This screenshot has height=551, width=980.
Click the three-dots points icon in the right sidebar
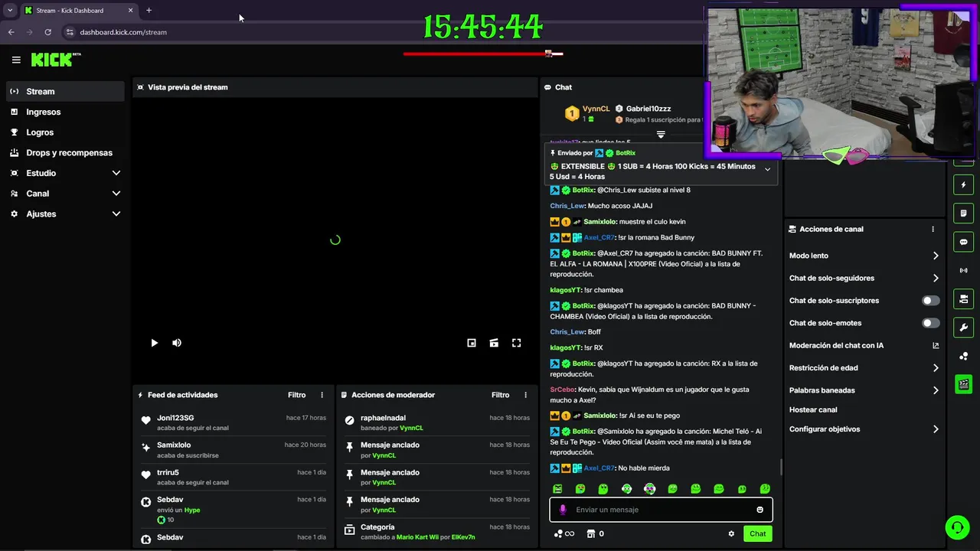coord(964,356)
